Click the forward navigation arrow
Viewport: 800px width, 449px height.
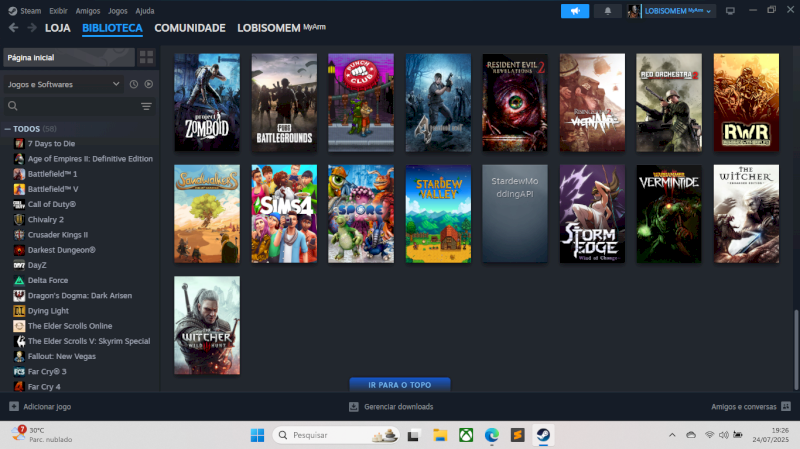coord(32,28)
